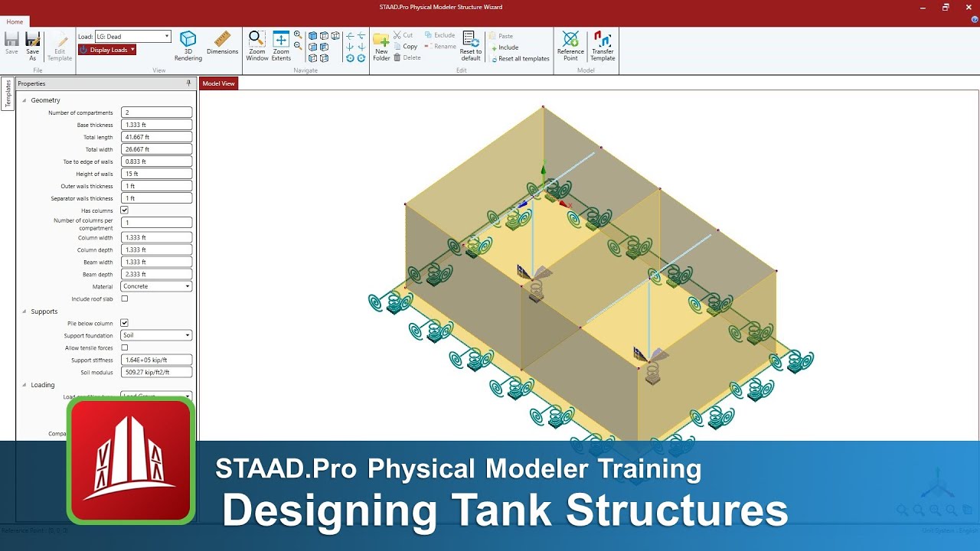Open the Templates side tab

[x=8, y=94]
